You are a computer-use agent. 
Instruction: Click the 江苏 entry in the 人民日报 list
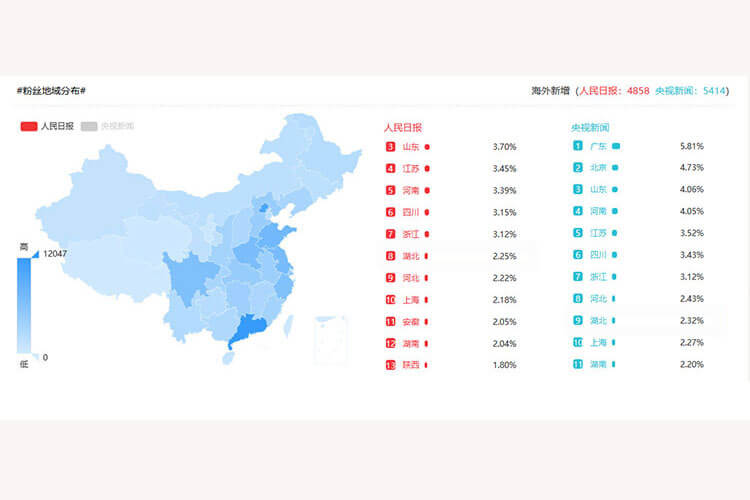tap(411, 169)
